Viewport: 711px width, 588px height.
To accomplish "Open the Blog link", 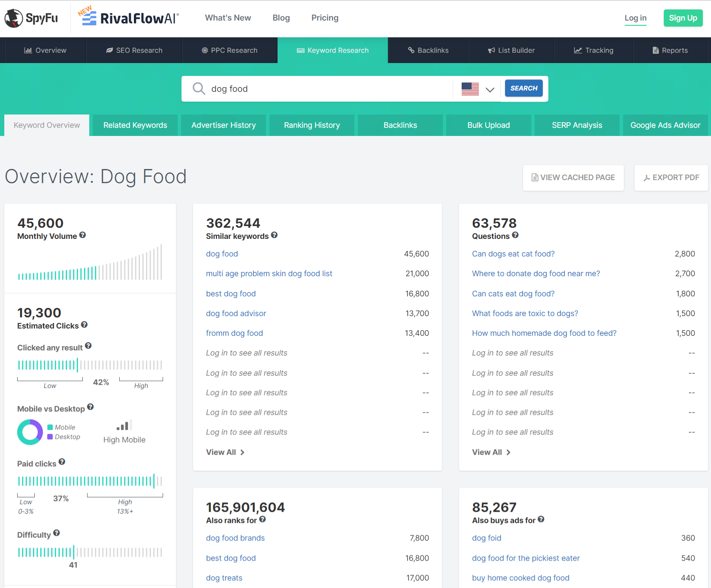I will click(281, 18).
